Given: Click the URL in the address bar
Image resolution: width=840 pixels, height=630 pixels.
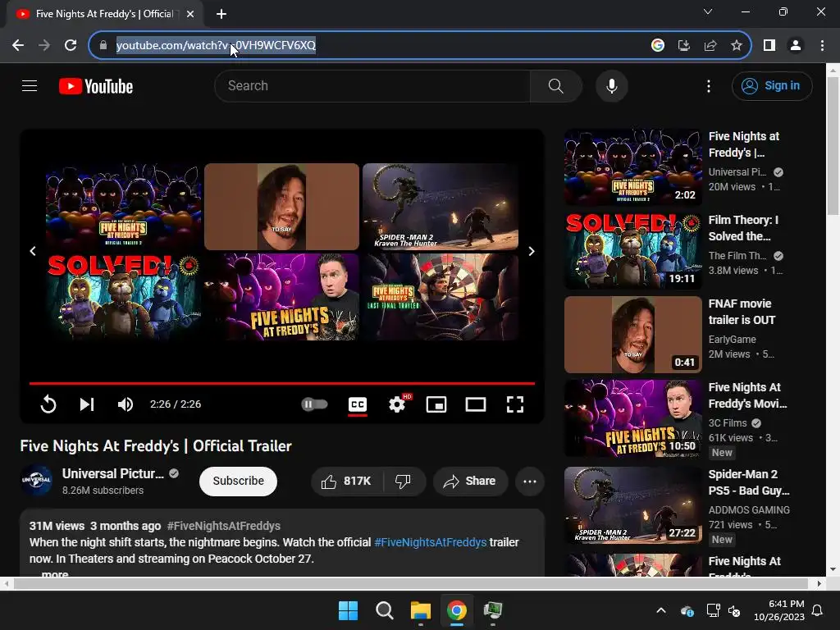Looking at the screenshot, I should [216, 46].
